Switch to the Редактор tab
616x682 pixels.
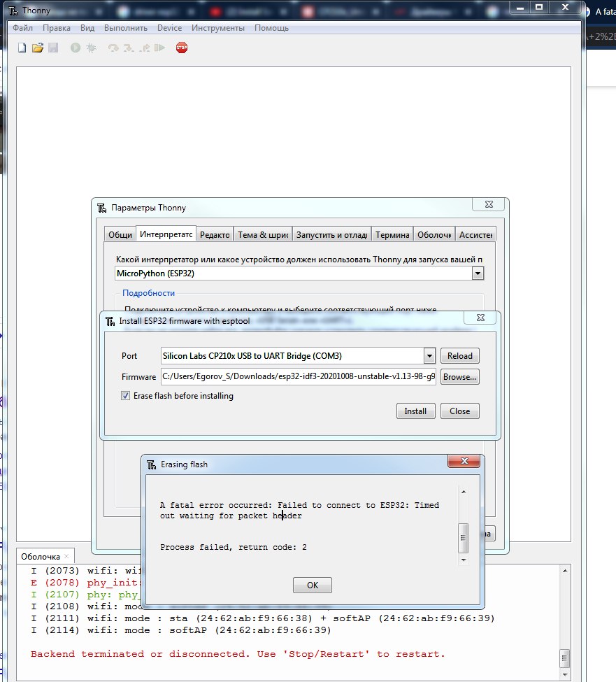(x=215, y=235)
